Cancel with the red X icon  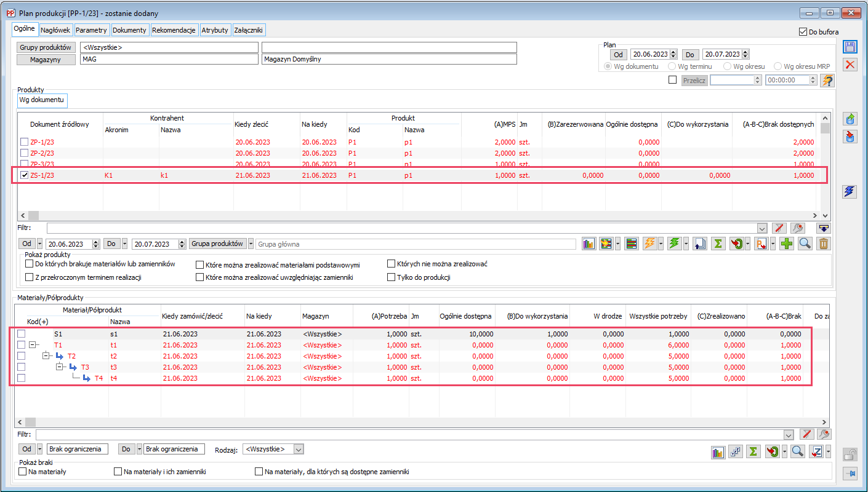point(850,65)
